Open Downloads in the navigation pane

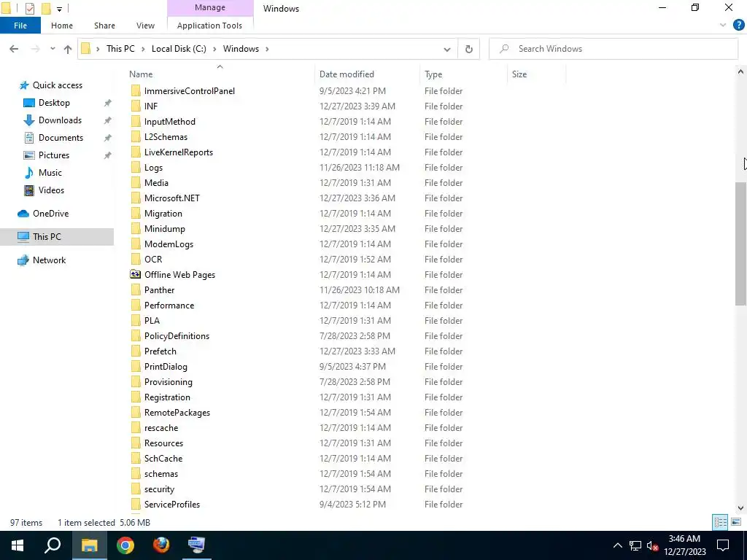click(60, 120)
